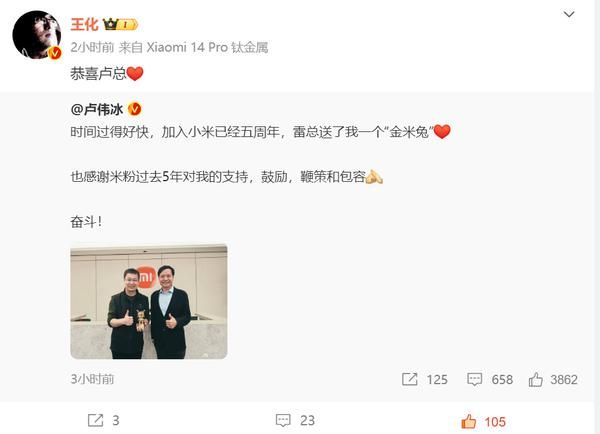Enlarge the photo of two men
The image size is (600, 434).
click(x=149, y=302)
